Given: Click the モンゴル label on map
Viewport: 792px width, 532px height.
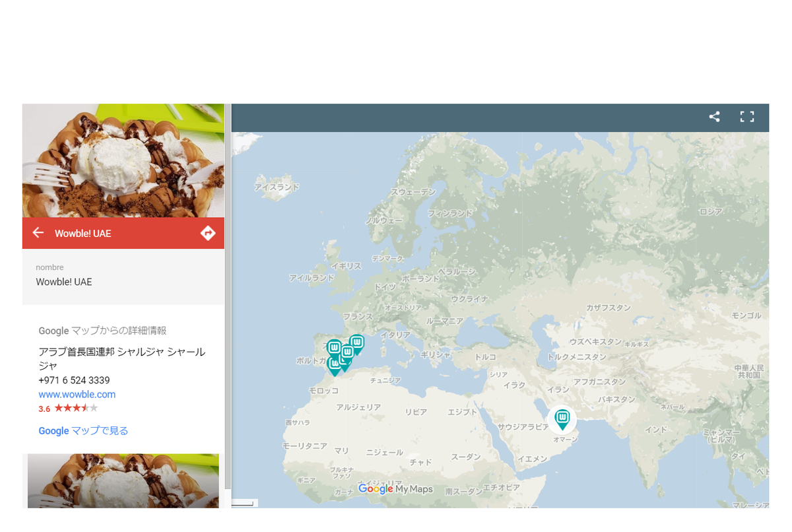Looking at the screenshot, I should click(746, 316).
